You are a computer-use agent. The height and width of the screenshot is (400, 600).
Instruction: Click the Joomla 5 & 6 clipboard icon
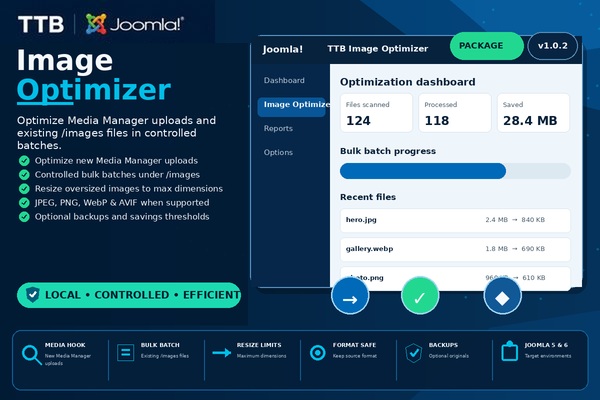tap(510, 351)
